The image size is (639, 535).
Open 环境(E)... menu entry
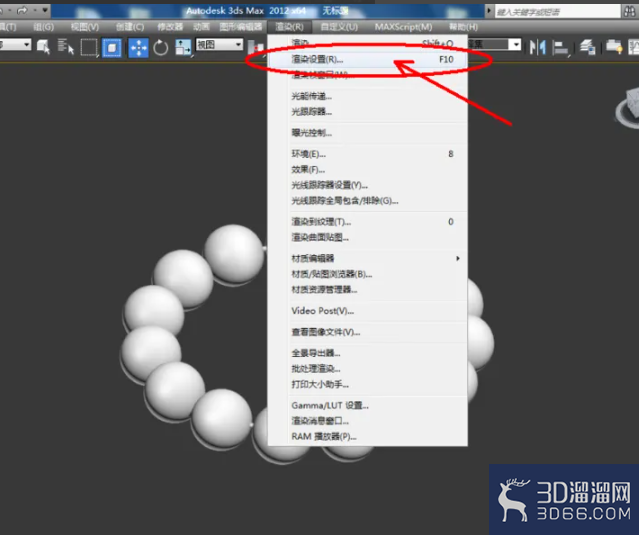368,154
